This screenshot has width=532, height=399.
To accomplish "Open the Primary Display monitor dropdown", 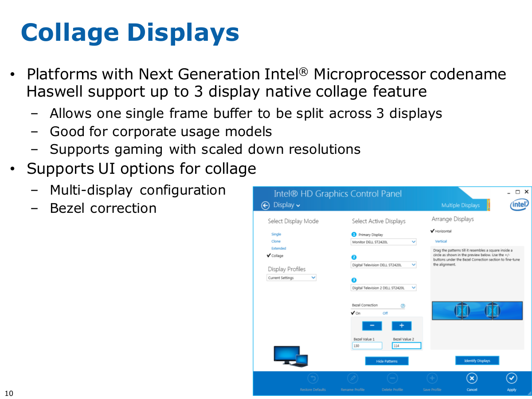I will pyautogui.click(x=384, y=242).
